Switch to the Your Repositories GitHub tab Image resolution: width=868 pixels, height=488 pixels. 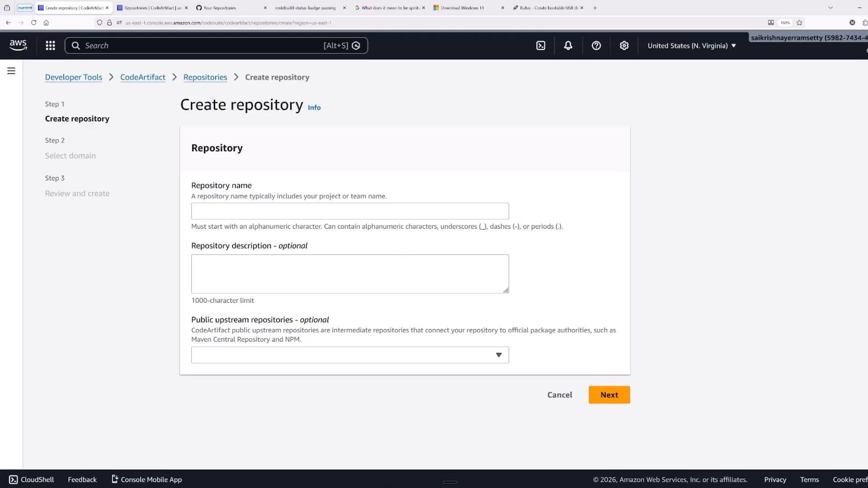point(231,8)
